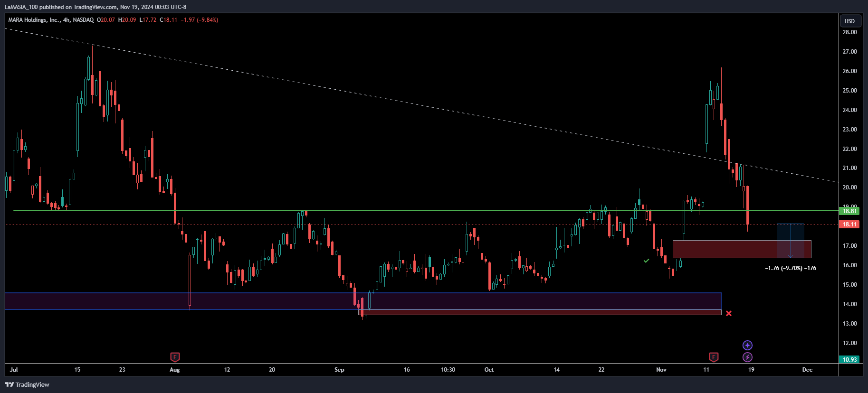Viewport: 868px width, 393px height.
Task: Click the Jul date label
Action: (x=14, y=370)
